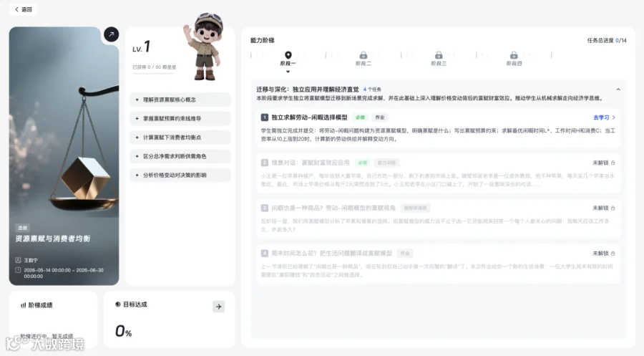Click the explorer boy avatar
Image resolution: width=644 pixels, height=356 pixels.
point(205,46)
